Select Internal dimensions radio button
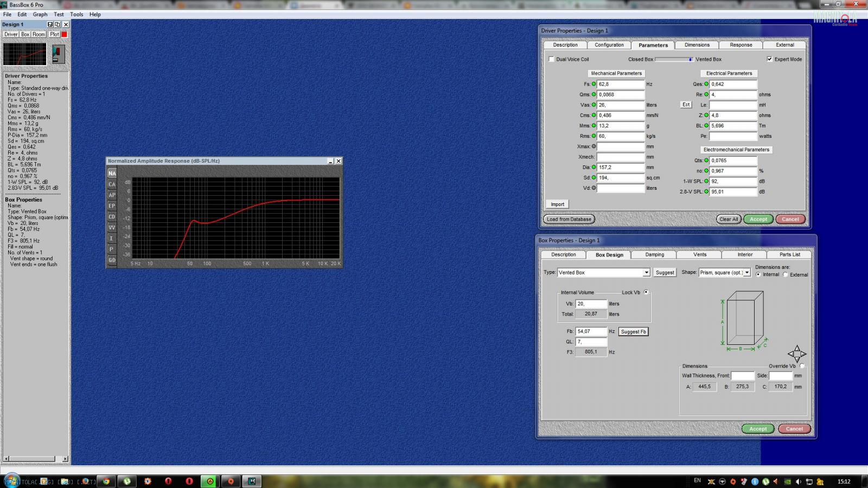 point(758,274)
